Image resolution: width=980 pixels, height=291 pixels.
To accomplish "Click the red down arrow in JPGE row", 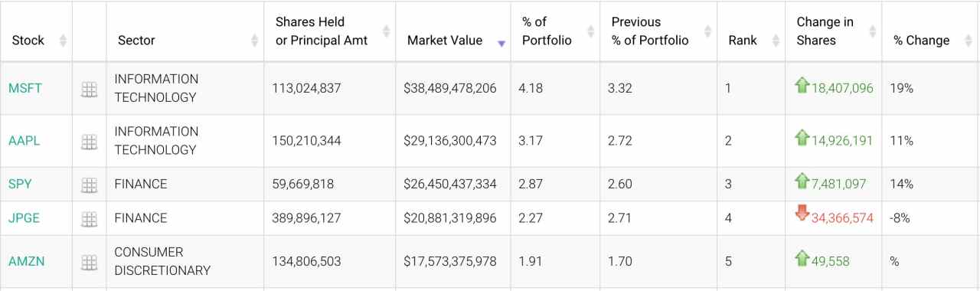I will pyautogui.click(x=802, y=214).
